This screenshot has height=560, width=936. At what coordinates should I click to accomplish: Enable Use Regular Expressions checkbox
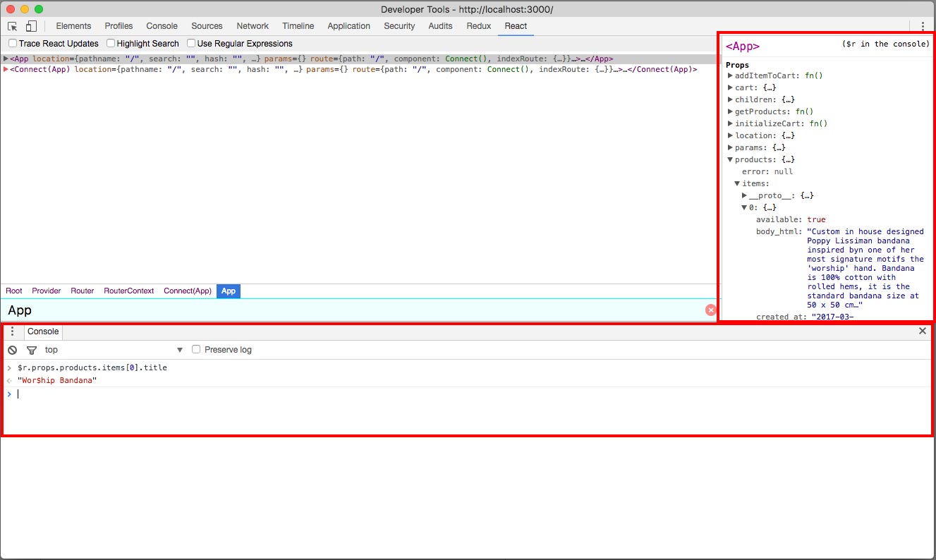[x=191, y=44]
